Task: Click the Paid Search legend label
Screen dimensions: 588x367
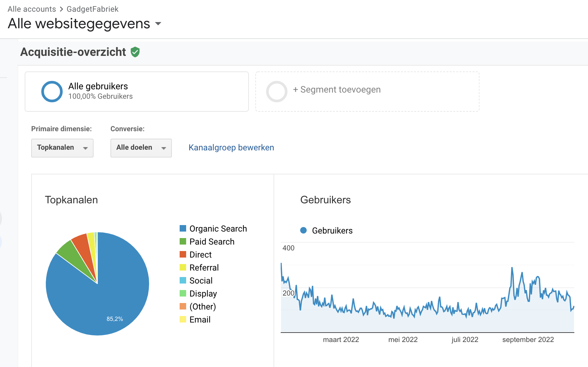Action: (212, 242)
